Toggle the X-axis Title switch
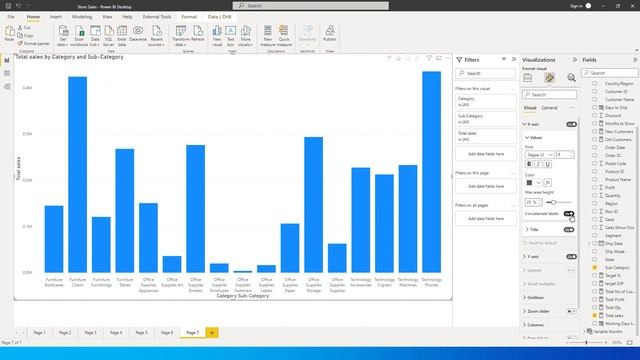 coord(569,230)
